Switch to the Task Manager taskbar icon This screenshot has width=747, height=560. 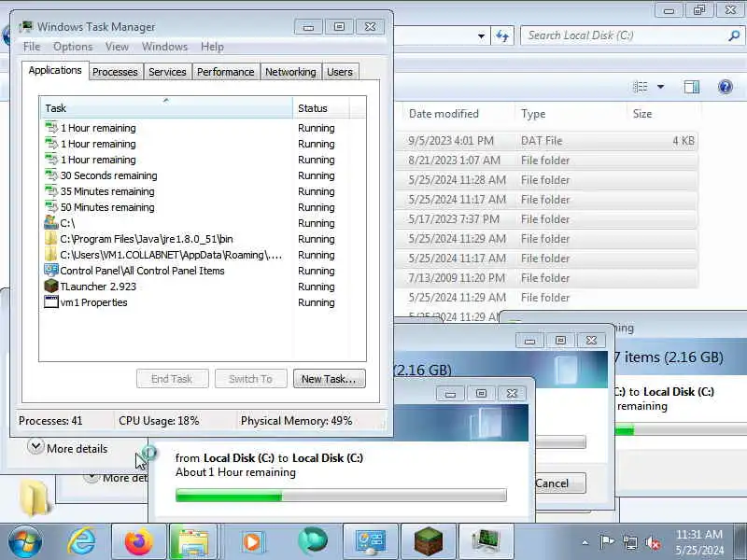(486, 542)
